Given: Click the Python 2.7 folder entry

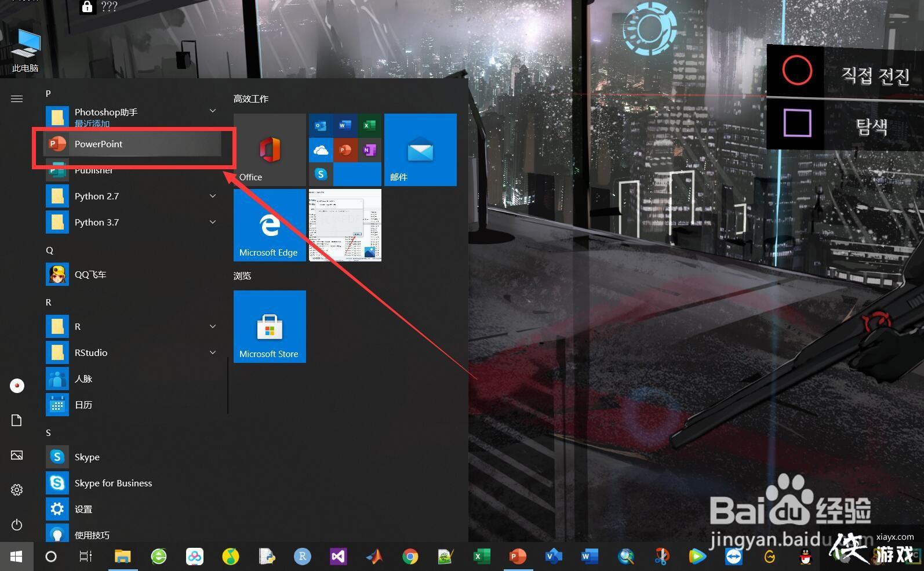Looking at the screenshot, I should (x=133, y=196).
